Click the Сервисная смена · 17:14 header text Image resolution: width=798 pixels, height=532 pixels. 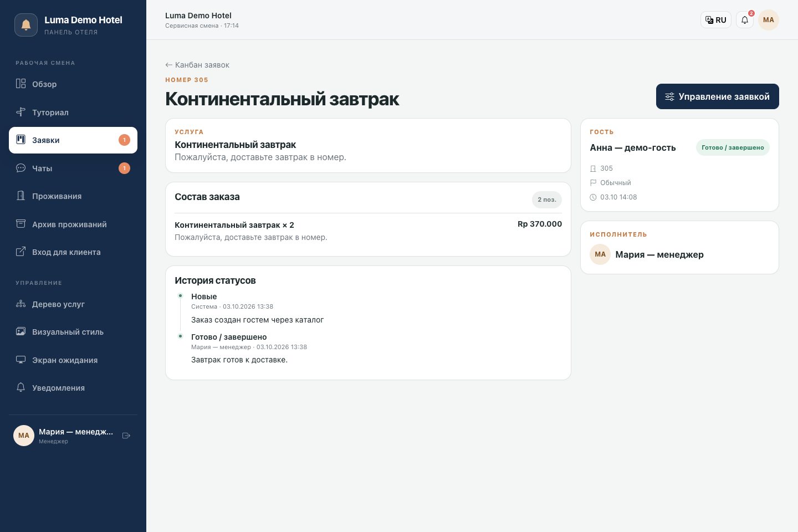pyautogui.click(x=202, y=25)
